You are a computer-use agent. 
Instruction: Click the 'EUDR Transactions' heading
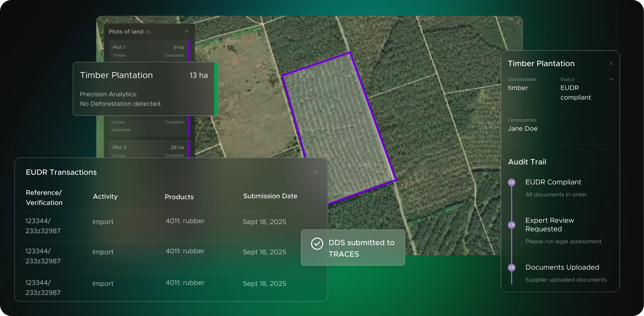61,172
